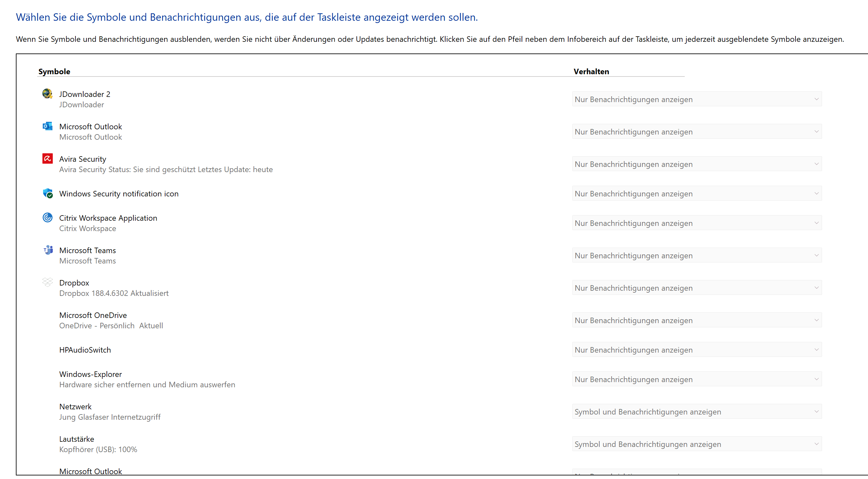Open the Microsoft Teams behavior dropdown
868x479 pixels.
click(x=697, y=255)
